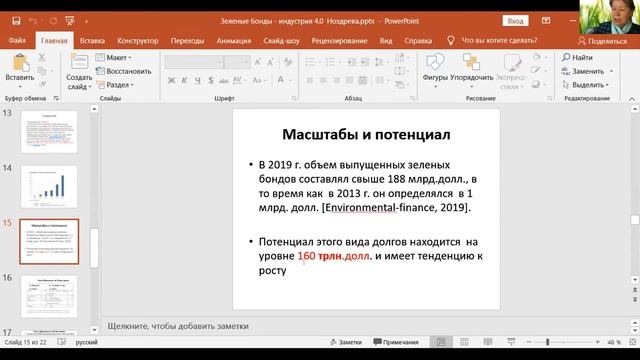Screen dimensions: 640x360
Task: Increase the list indent level
Action: click(364, 62)
